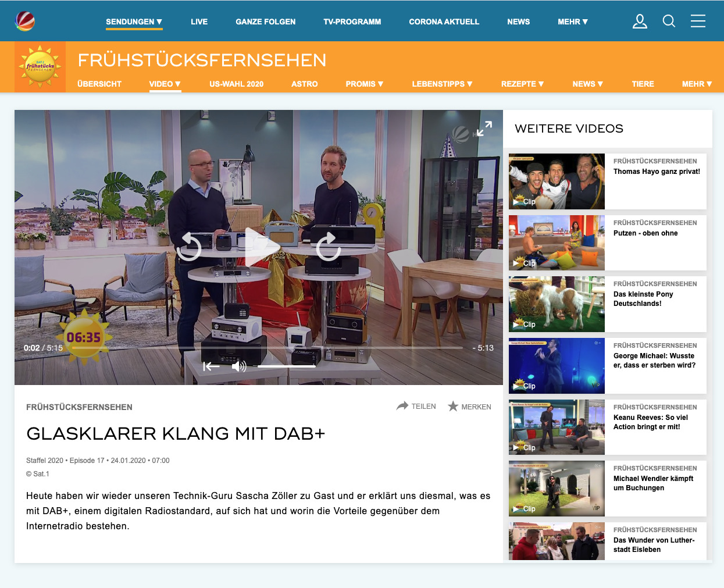Share the video via Teilen
Screen dimensions: 724x588
(x=416, y=406)
